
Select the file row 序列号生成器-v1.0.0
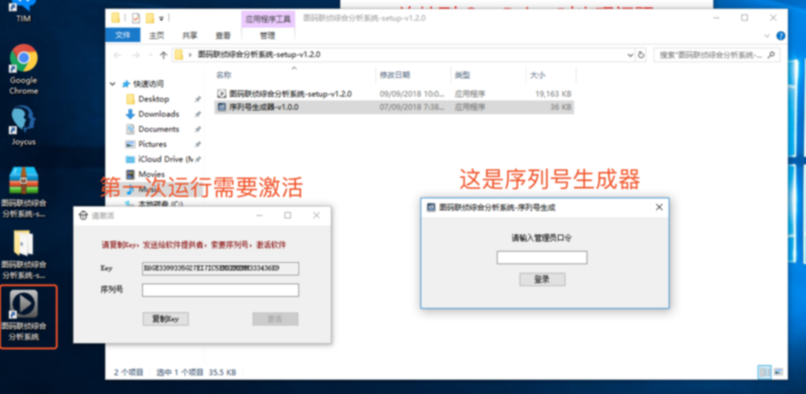[x=394, y=107]
